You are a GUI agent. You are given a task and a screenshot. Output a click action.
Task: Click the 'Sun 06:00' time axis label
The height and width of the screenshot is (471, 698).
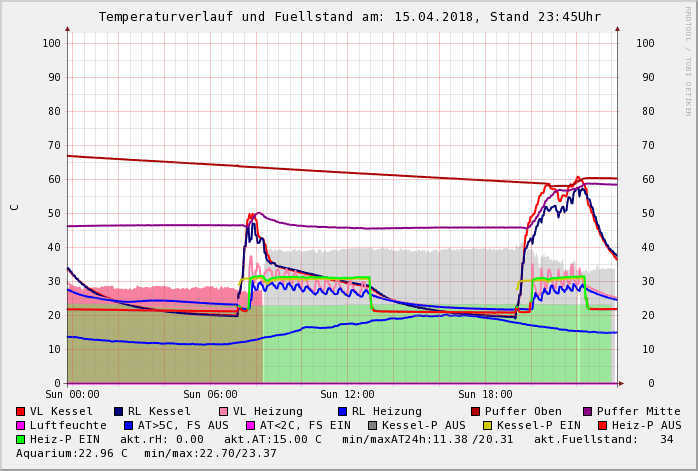(x=210, y=394)
